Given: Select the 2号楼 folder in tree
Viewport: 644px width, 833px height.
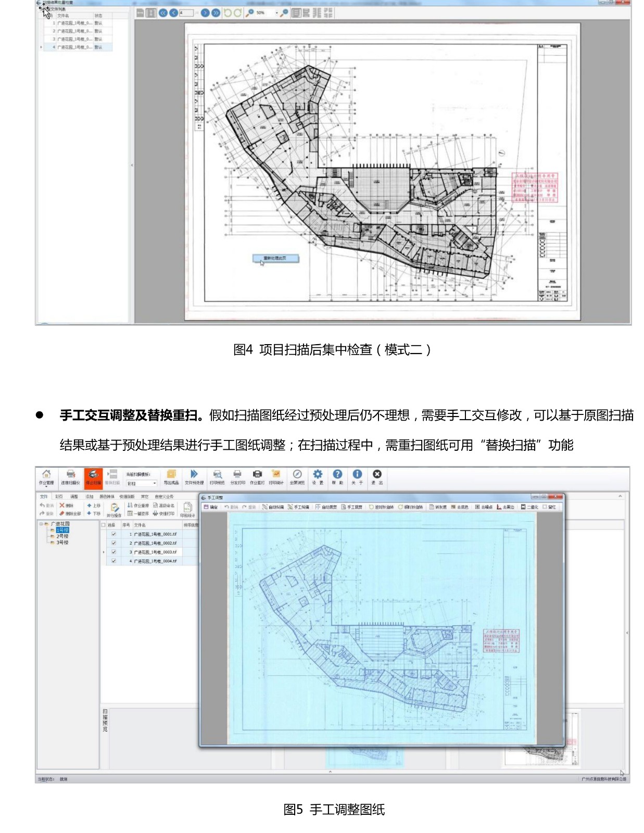Looking at the screenshot, I should [62, 536].
